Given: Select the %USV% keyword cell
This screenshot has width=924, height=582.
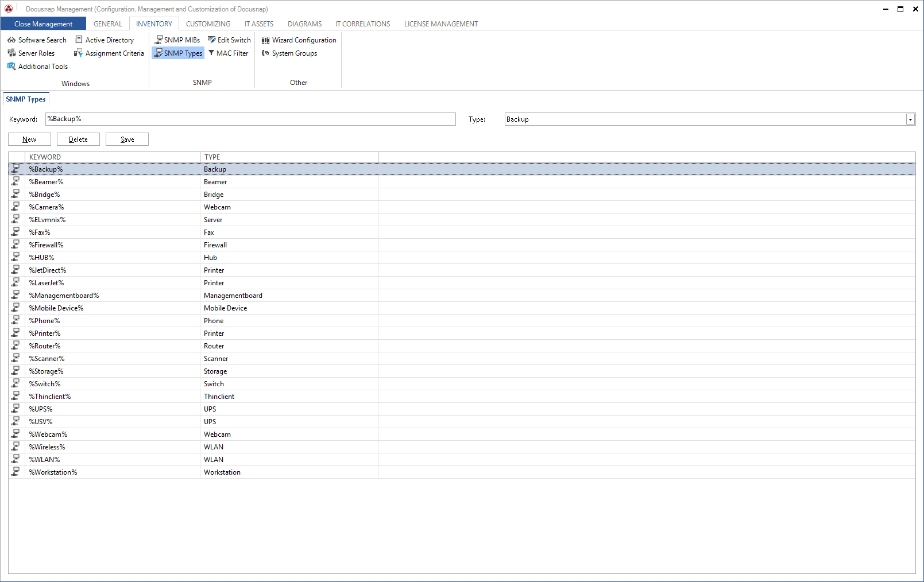Looking at the screenshot, I should pyautogui.click(x=113, y=421).
